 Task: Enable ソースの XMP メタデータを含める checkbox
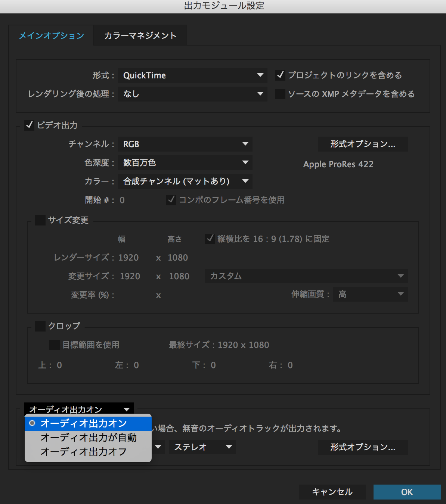(280, 94)
